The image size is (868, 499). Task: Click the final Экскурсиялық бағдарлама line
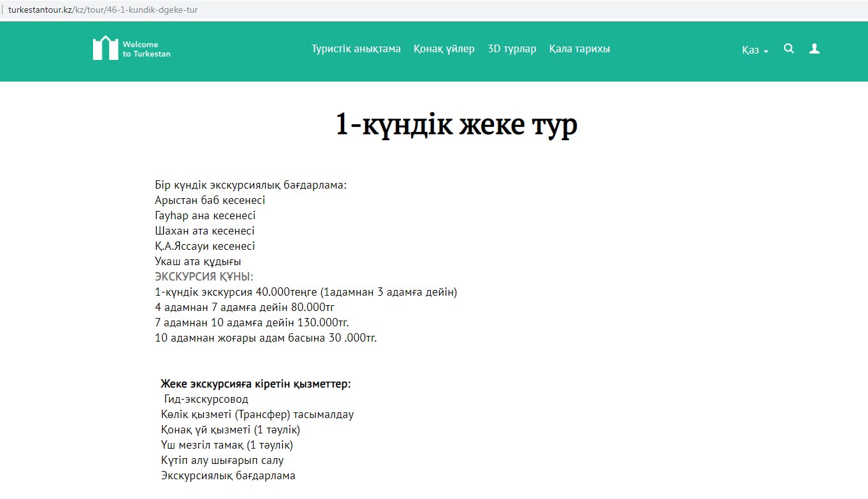click(228, 475)
